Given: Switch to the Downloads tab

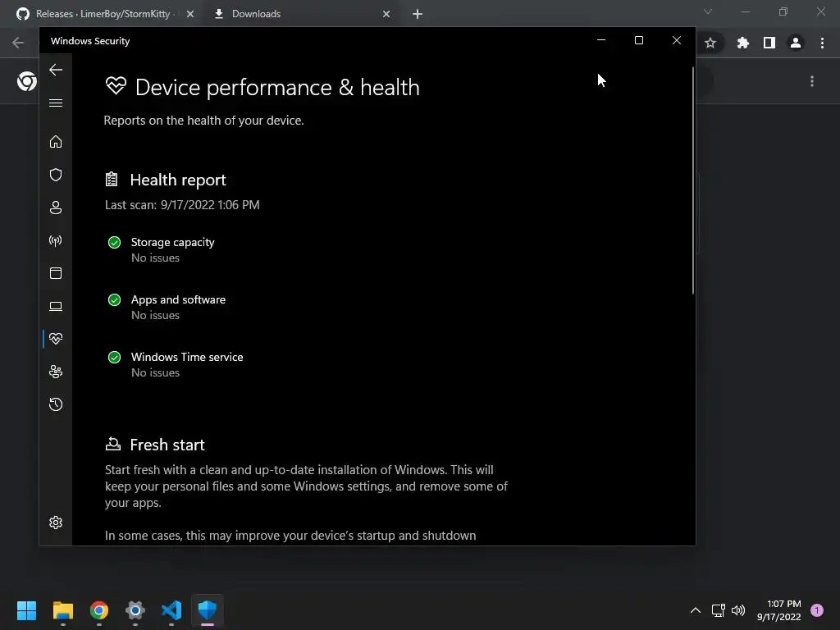Looking at the screenshot, I should (300, 14).
